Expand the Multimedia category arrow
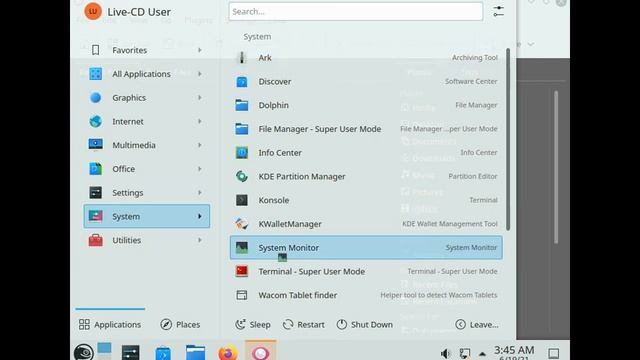640x360 pixels. [200, 145]
